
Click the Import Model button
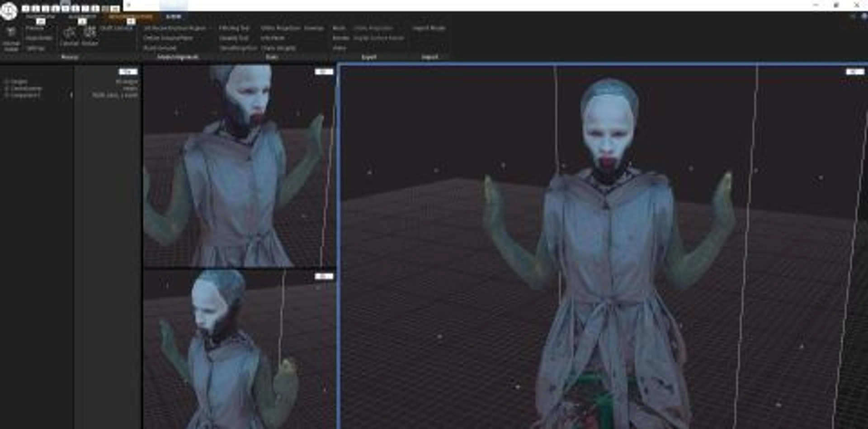pos(429,28)
